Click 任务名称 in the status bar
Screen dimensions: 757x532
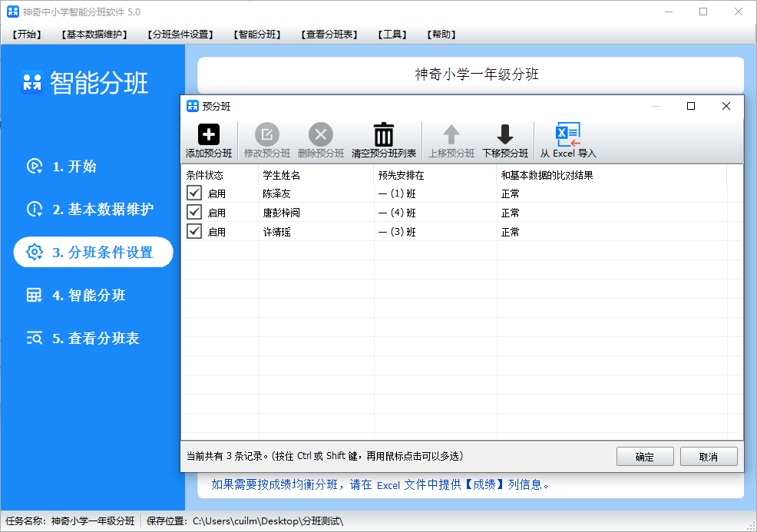pos(70,521)
